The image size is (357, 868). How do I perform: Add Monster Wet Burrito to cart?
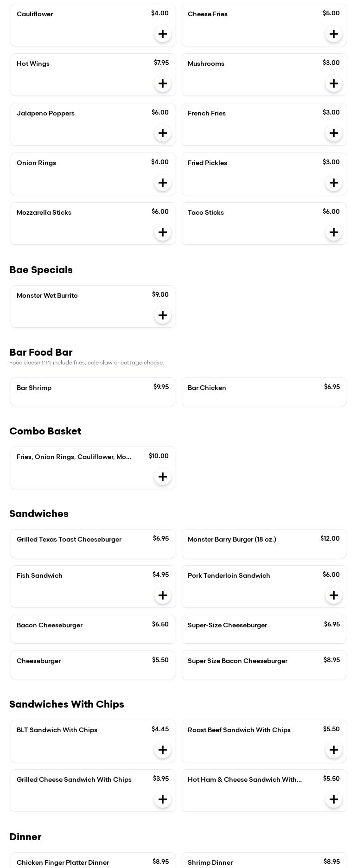point(163,315)
